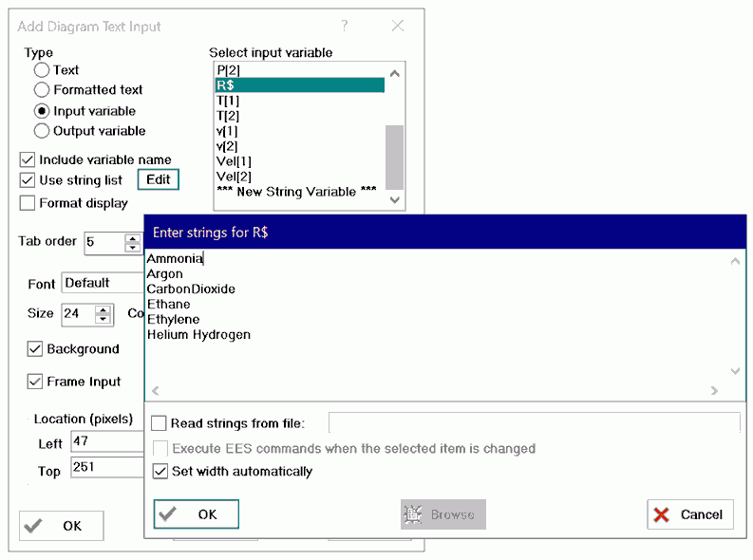This screenshot has height=560, width=753.
Task: Toggle Read strings from file checkbox
Action: (159, 423)
